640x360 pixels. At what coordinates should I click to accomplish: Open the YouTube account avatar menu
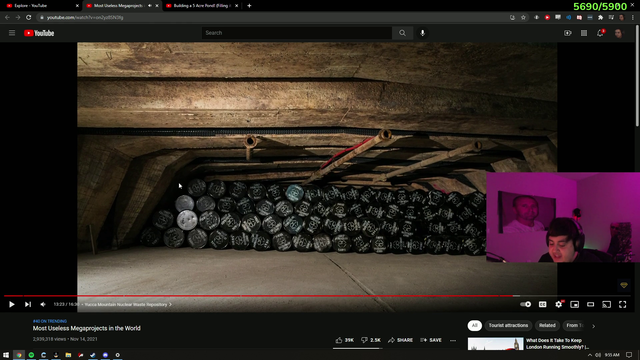[618, 33]
